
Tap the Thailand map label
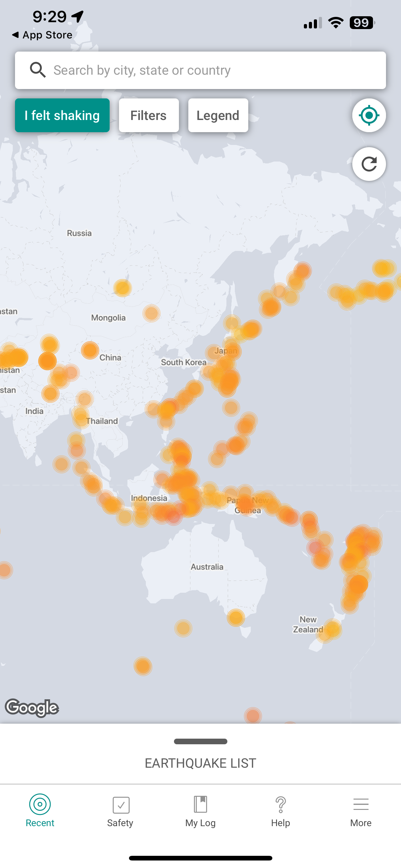click(x=102, y=421)
